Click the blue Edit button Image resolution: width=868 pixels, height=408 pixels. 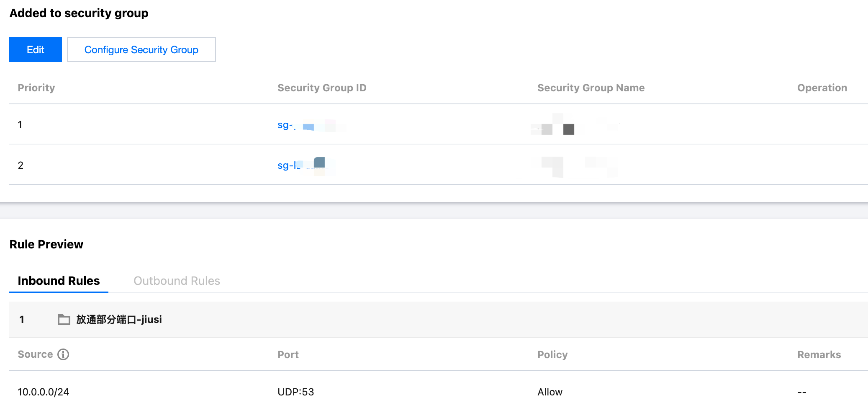36,49
